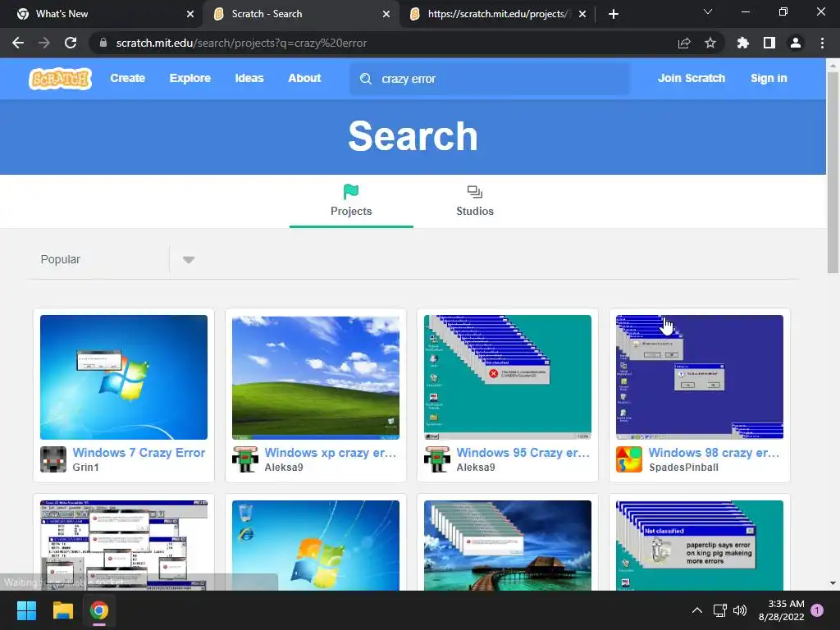
Task: Open the paperclip says error thumbnail
Action: (x=699, y=546)
